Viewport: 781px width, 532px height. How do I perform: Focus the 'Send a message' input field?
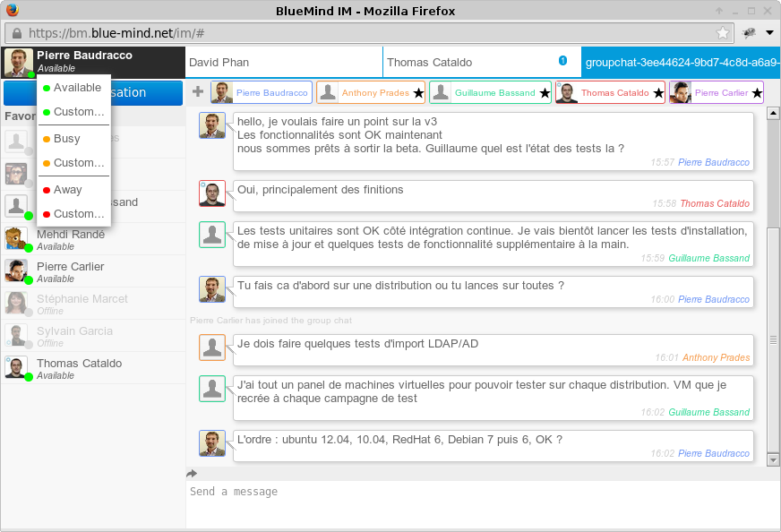[482, 504]
